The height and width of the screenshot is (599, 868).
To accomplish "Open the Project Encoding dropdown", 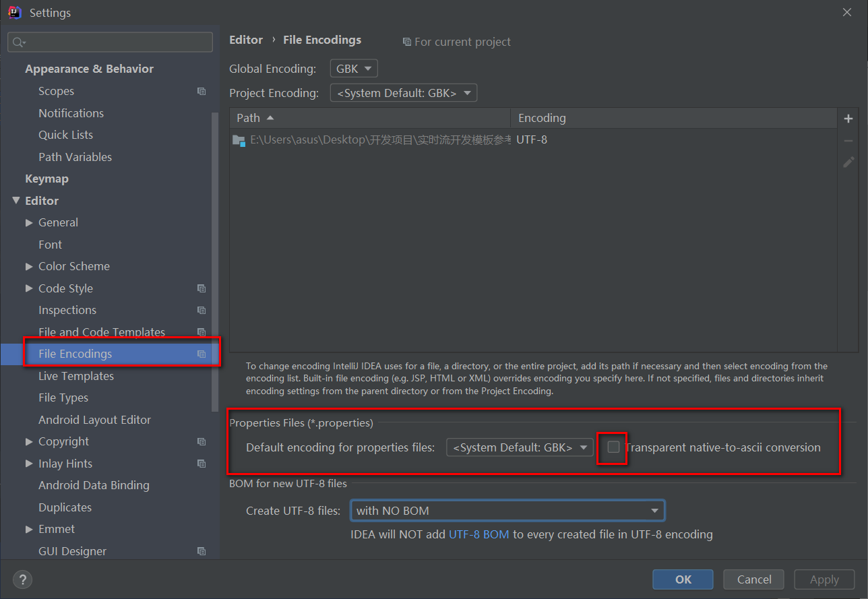I will (404, 93).
